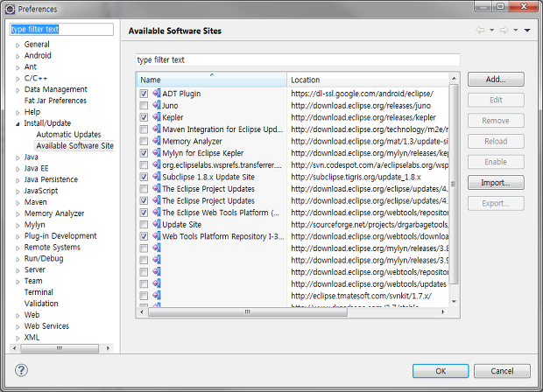Click the Memory Analyzer site icon in table

157,141
